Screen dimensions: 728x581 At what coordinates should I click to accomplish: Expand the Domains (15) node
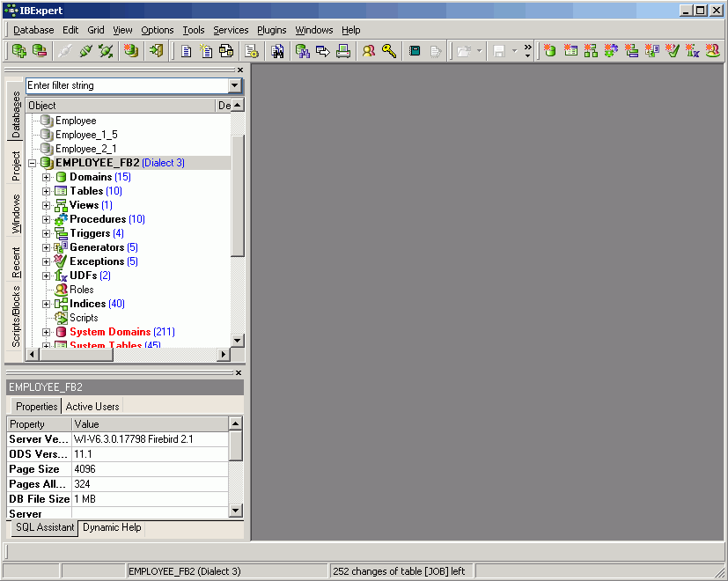pos(46,178)
